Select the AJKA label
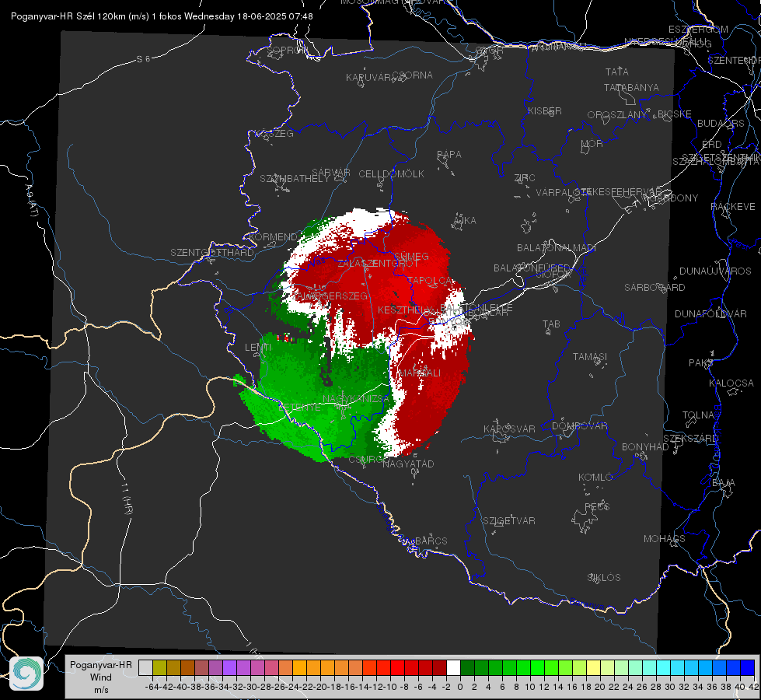Viewport: 761px width, 700px height. pos(465,221)
